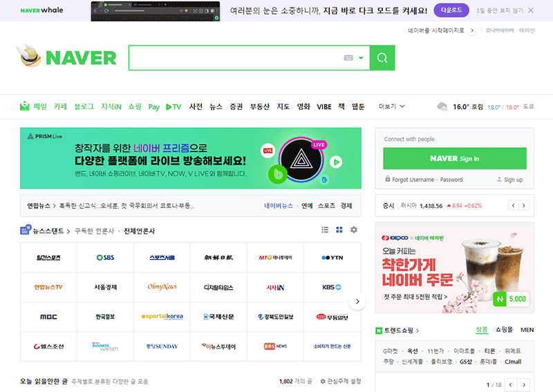Open the 지식iN menu item
Screen dimensions: 553x392
111,106
